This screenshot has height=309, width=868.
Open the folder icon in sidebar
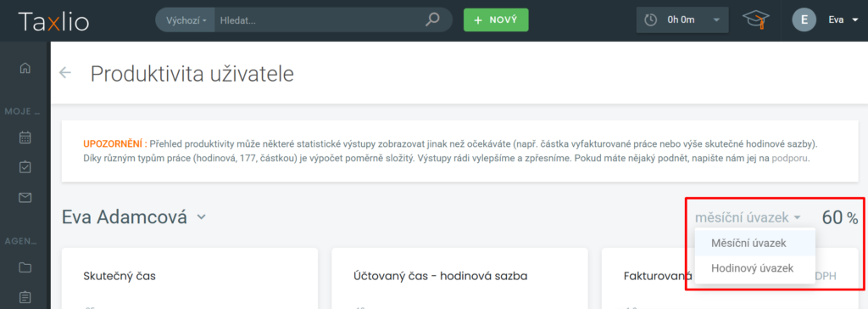pyautogui.click(x=25, y=268)
